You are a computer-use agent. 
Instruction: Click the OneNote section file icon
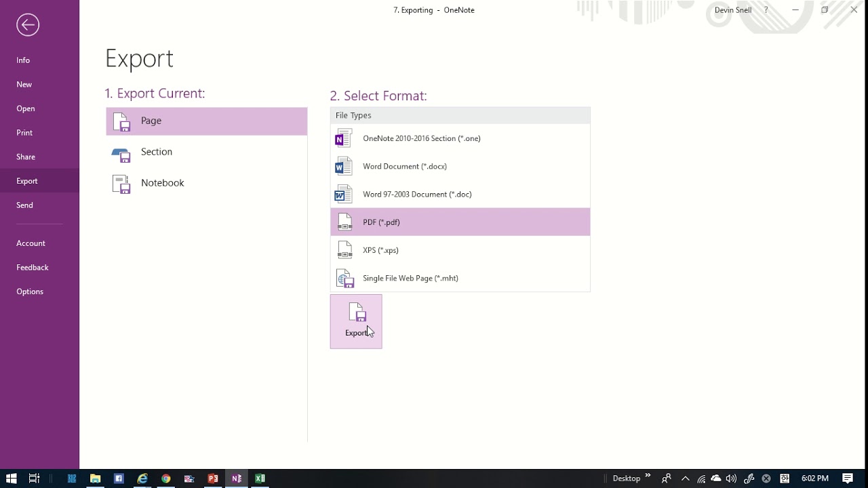[x=343, y=138]
